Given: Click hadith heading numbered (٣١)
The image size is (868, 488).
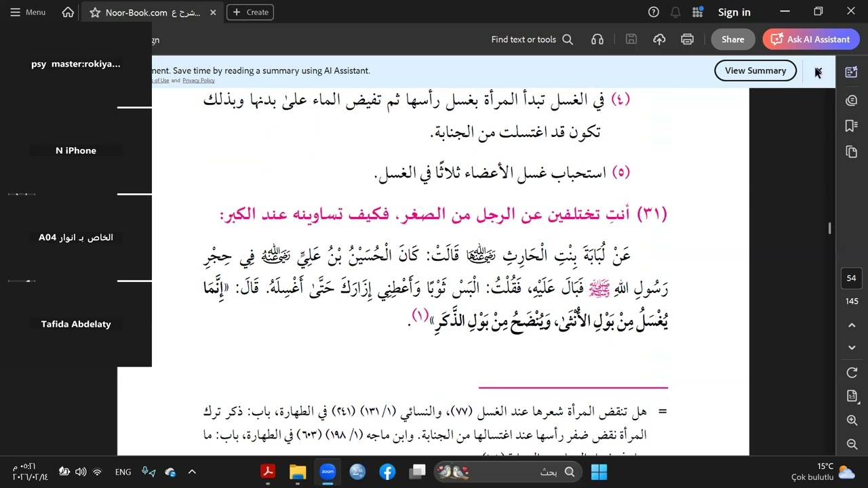Looking at the screenshot, I should (x=443, y=214).
